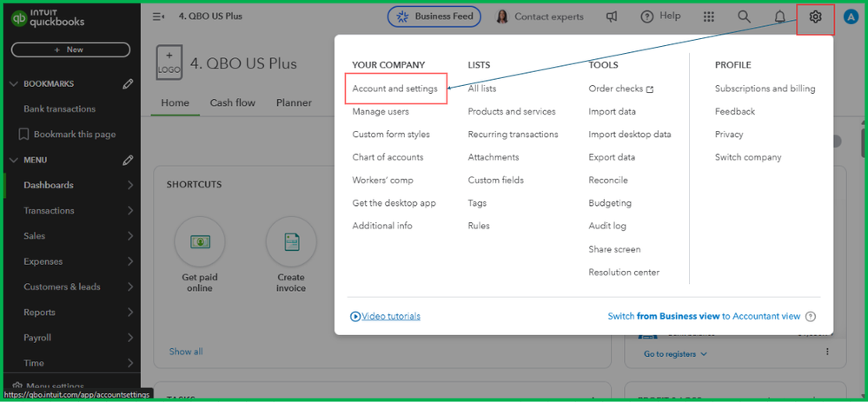This screenshot has height=402, width=868.
Task: Open Attachments list
Action: 494,158
